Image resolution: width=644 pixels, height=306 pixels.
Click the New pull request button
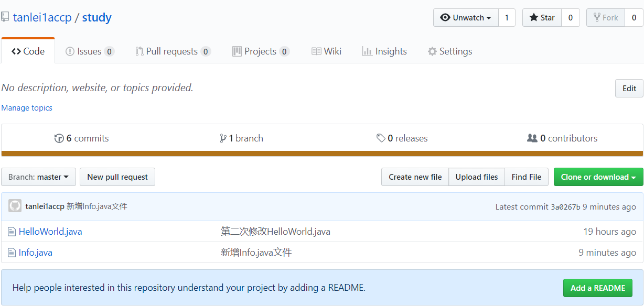117,177
